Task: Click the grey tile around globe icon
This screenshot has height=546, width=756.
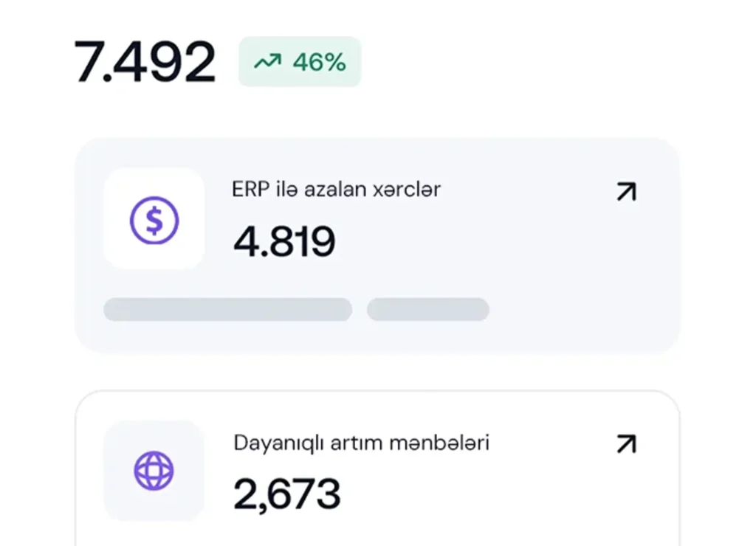Action: 118,435
